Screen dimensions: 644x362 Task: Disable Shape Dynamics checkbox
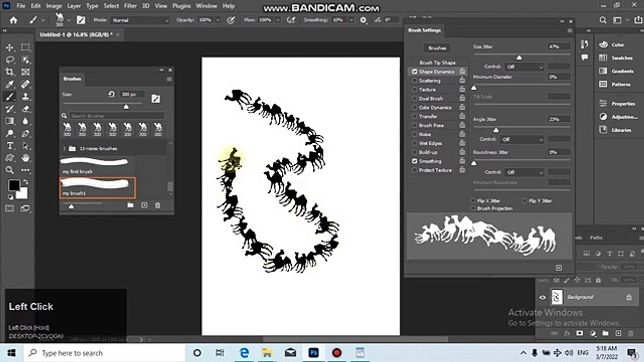[x=415, y=72]
